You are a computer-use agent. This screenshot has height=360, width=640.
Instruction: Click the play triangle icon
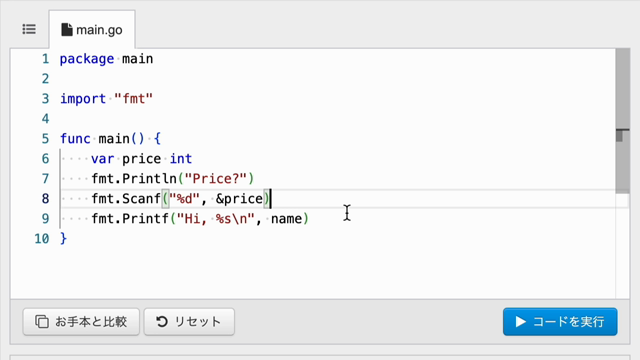click(520, 322)
